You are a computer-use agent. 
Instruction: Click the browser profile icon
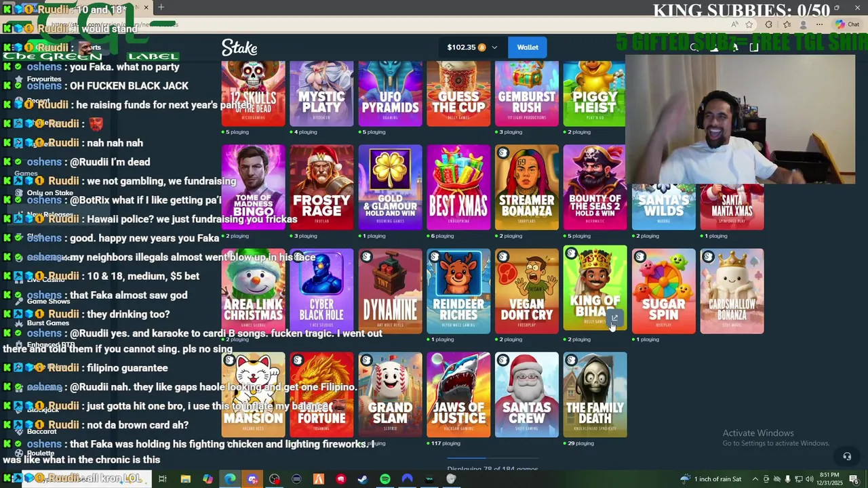(804, 24)
